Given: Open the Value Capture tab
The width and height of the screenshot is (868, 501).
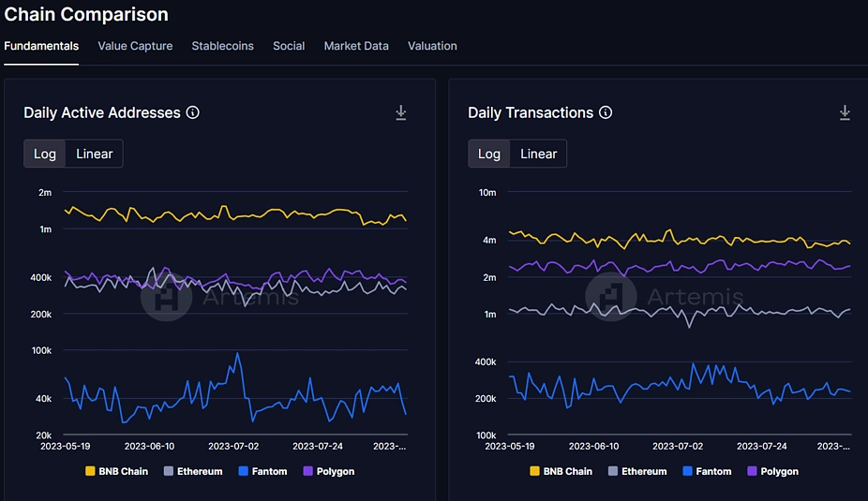Looking at the screenshot, I should (x=135, y=46).
